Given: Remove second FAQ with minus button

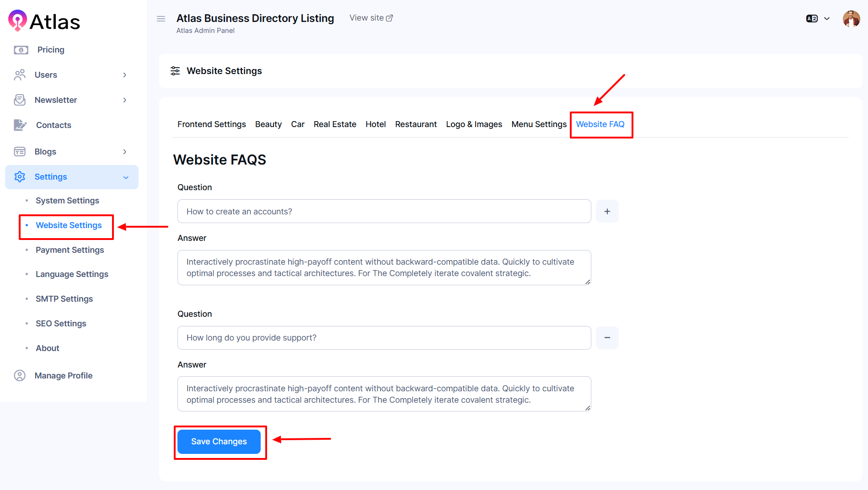Looking at the screenshot, I should (607, 338).
